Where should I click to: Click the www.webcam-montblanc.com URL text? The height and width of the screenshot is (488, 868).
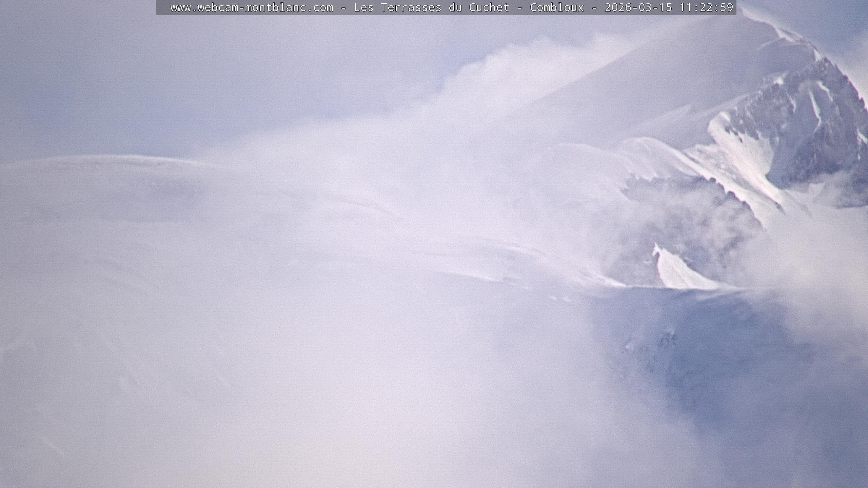(252, 7)
